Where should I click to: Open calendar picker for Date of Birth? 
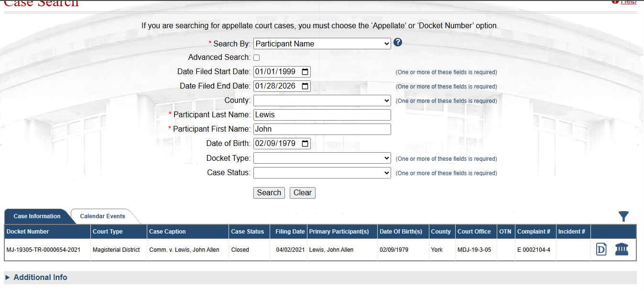coord(305,144)
